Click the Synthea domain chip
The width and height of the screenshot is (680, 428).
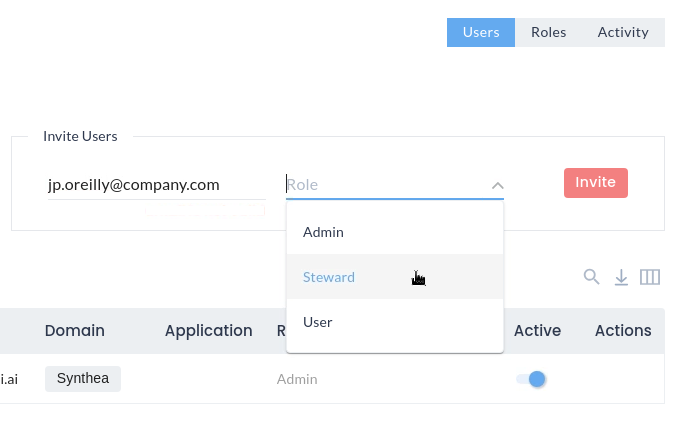click(83, 378)
